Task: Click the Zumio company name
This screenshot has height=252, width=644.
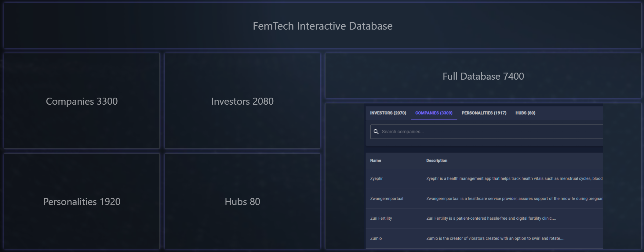Action: (376, 238)
